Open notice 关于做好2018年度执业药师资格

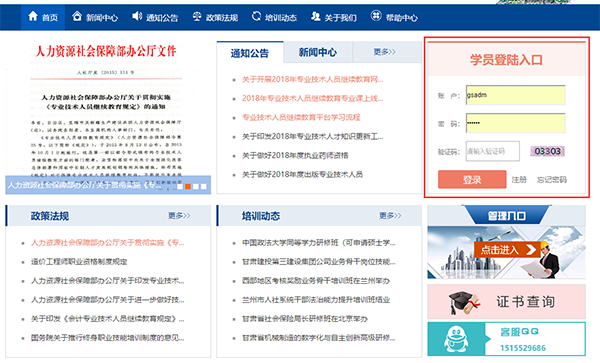295,155
